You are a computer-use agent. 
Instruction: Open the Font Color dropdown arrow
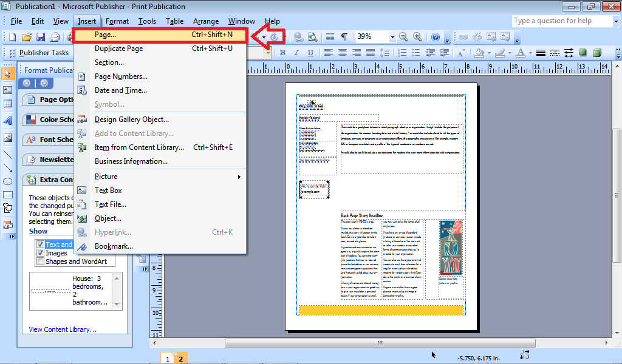[x=529, y=53]
